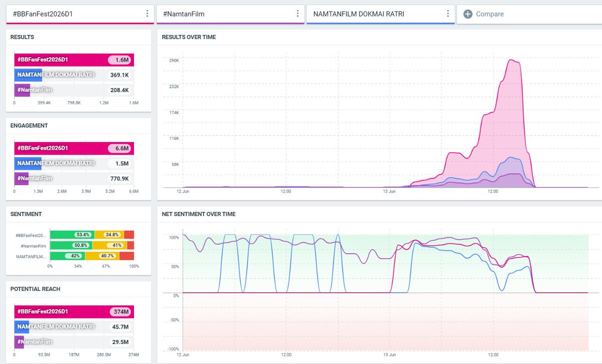Click the 6.6M engagement value
Screen dimensions: 602x364
[x=119, y=148]
